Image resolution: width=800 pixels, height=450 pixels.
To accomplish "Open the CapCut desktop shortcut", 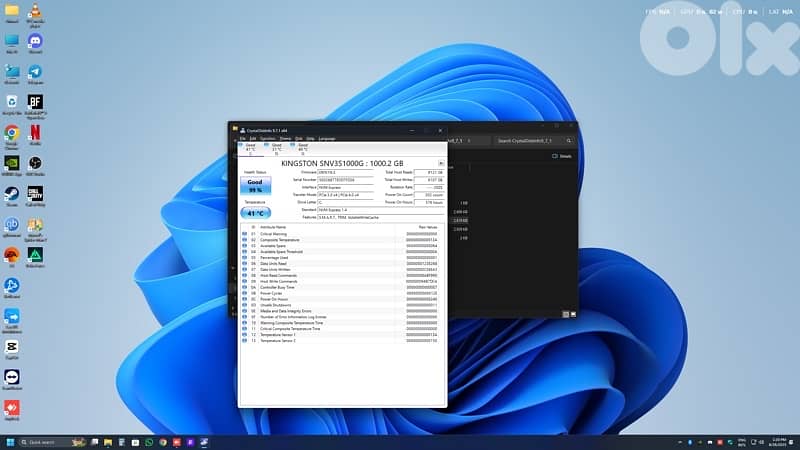I will [x=12, y=347].
